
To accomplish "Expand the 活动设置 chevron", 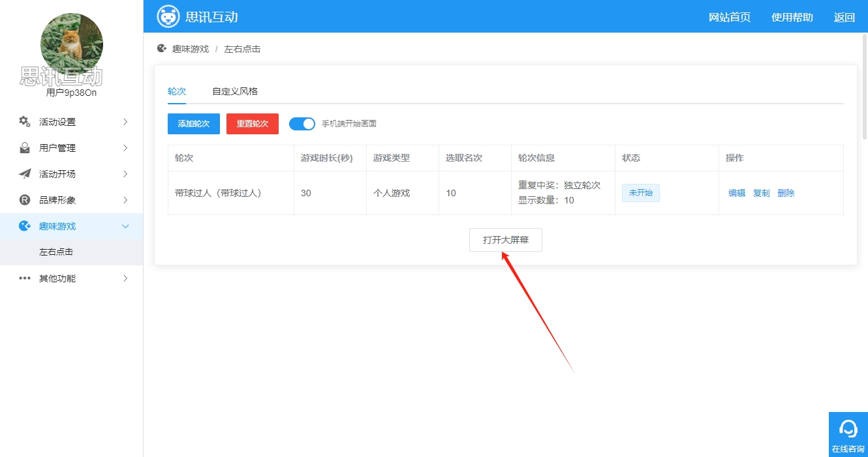I will point(125,122).
